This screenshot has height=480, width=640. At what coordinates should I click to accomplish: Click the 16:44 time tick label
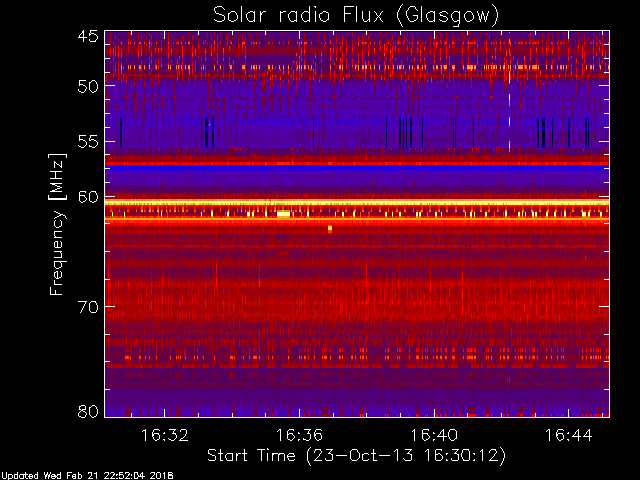click(569, 436)
